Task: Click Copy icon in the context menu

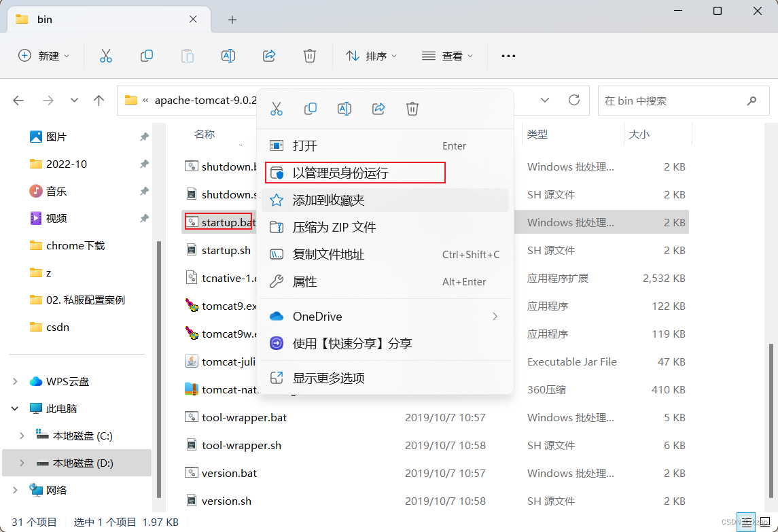Action: pyautogui.click(x=311, y=109)
